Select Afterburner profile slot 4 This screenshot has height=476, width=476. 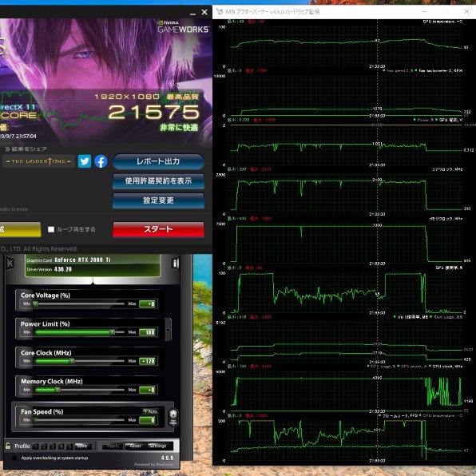click(61, 446)
